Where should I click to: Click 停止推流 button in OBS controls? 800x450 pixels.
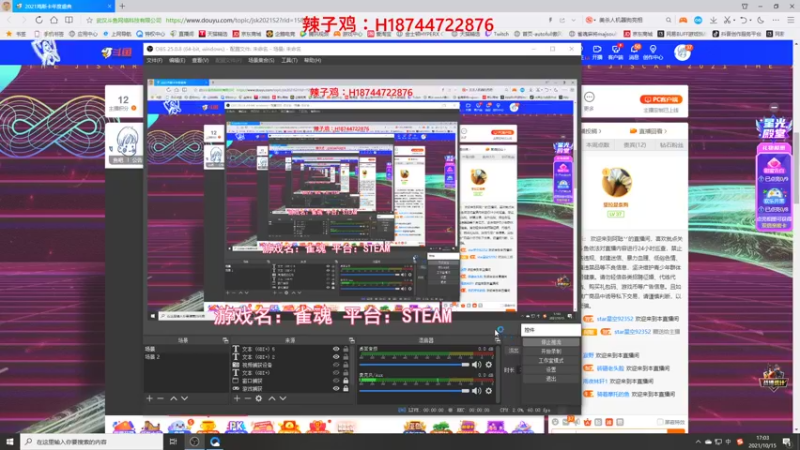click(x=551, y=342)
